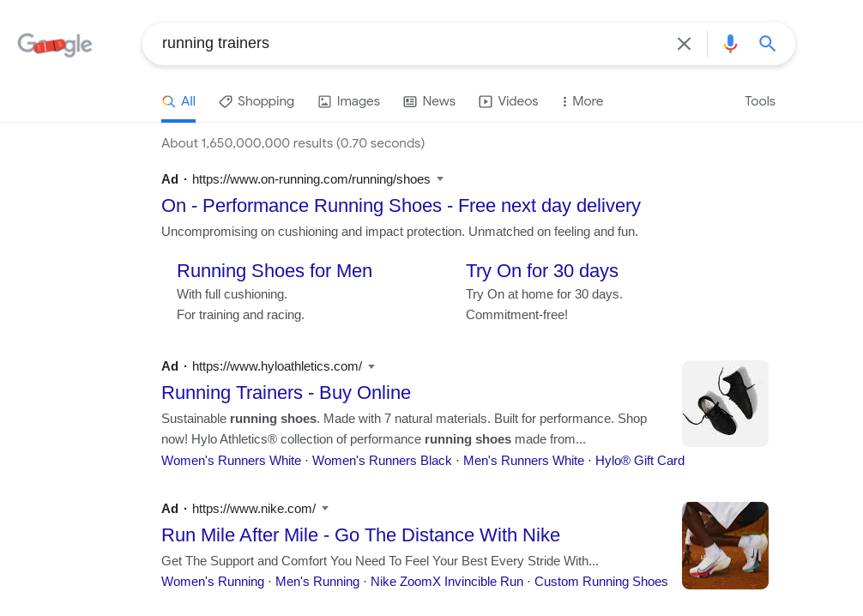Screen dimensions: 863x616
Task: Click the Hylo black shoes thumbnail
Action: pos(726,403)
